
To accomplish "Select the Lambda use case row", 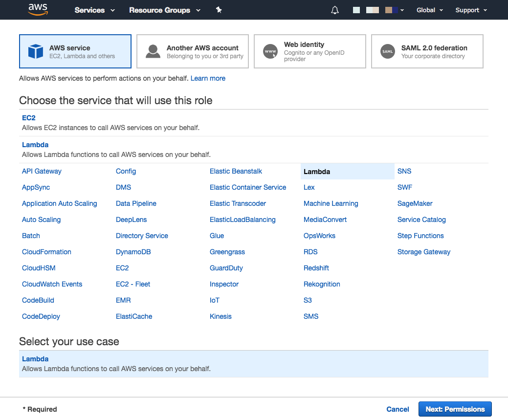I will [253, 364].
